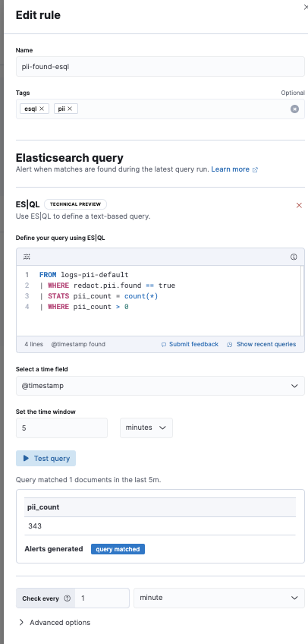Open the query editor settings sliders icon
Image resolution: width=308 pixels, height=644 pixels.
(x=27, y=257)
